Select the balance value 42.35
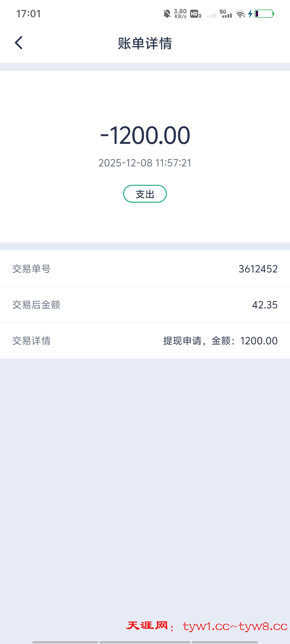 265,305
